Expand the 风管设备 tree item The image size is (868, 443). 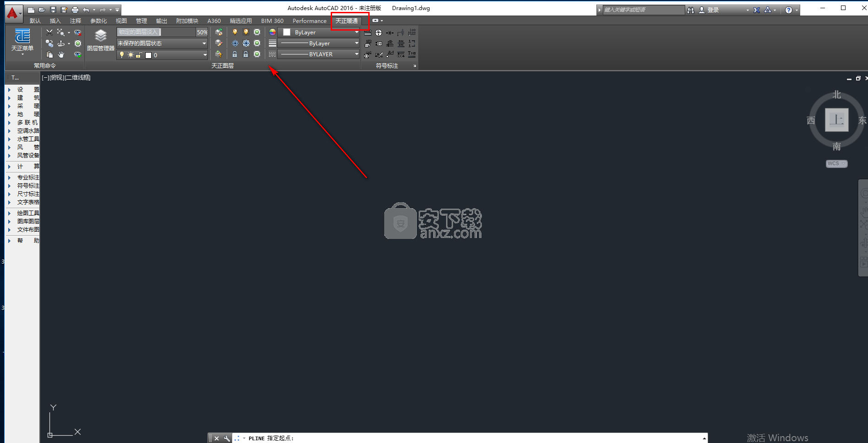click(28, 156)
